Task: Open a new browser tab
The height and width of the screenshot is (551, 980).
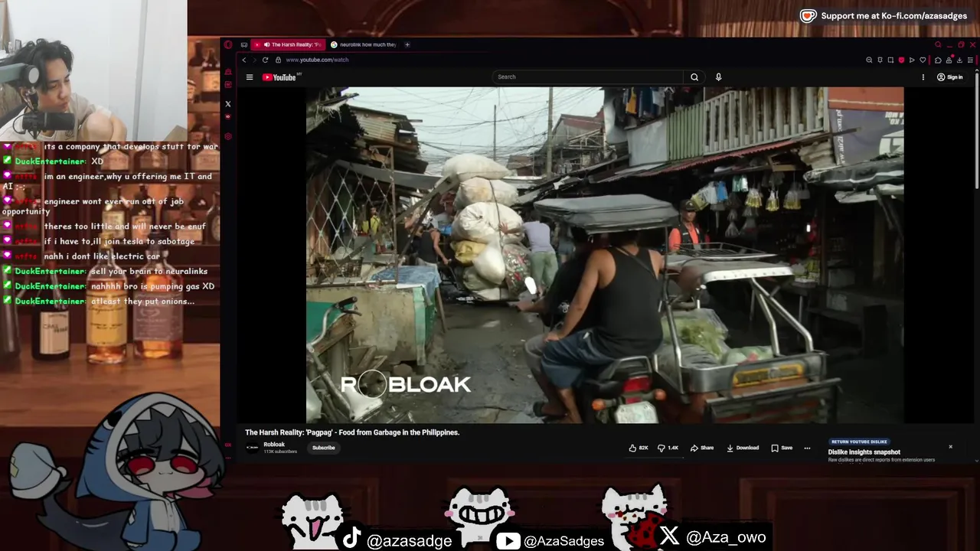Action: coord(407,44)
